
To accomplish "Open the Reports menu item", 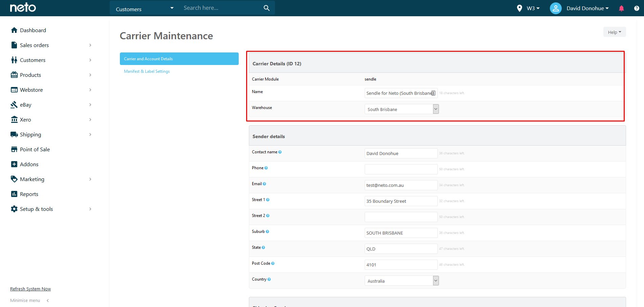I will pos(29,194).
